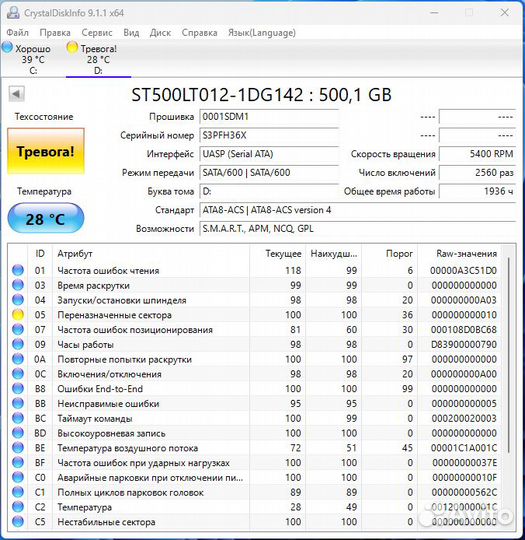Click status icon for Повторные попытки раскрутки
Viewport: 525px width, 540px height.
click(x=18, y=359)
